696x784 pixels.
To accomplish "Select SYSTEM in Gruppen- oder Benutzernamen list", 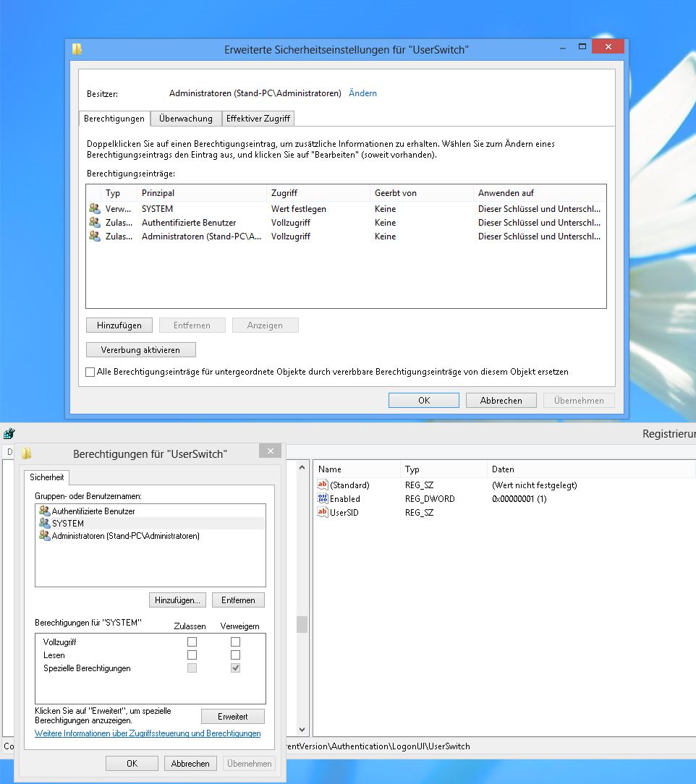I will [150, 523].
